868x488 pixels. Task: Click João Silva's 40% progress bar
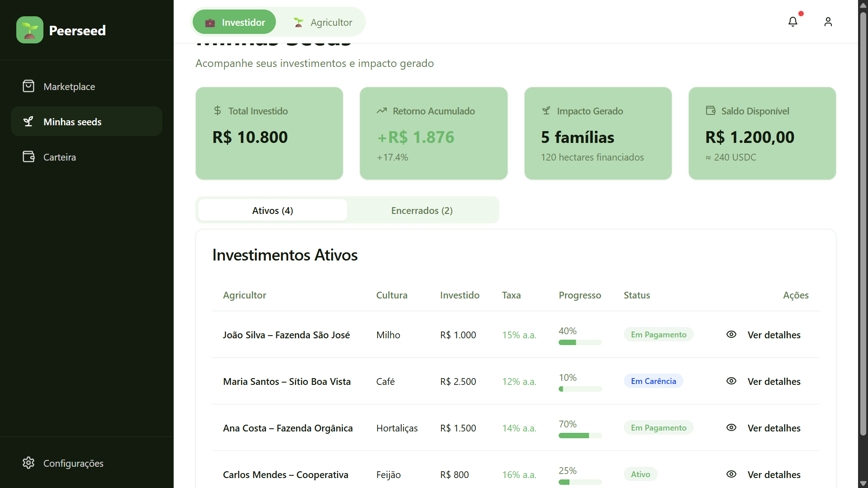(580, 342)
